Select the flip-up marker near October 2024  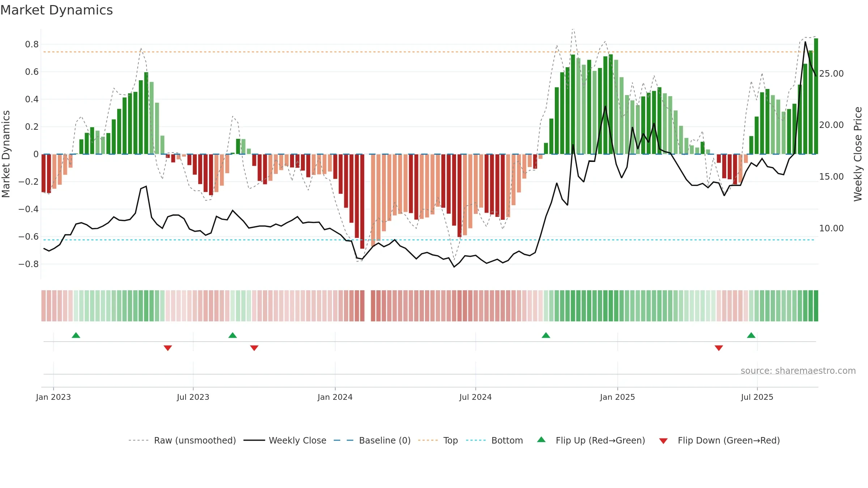[546, 335]
